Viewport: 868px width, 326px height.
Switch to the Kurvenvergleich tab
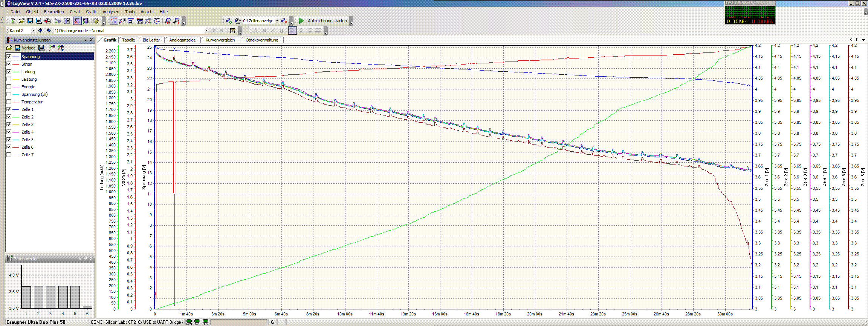click(220, 40)
